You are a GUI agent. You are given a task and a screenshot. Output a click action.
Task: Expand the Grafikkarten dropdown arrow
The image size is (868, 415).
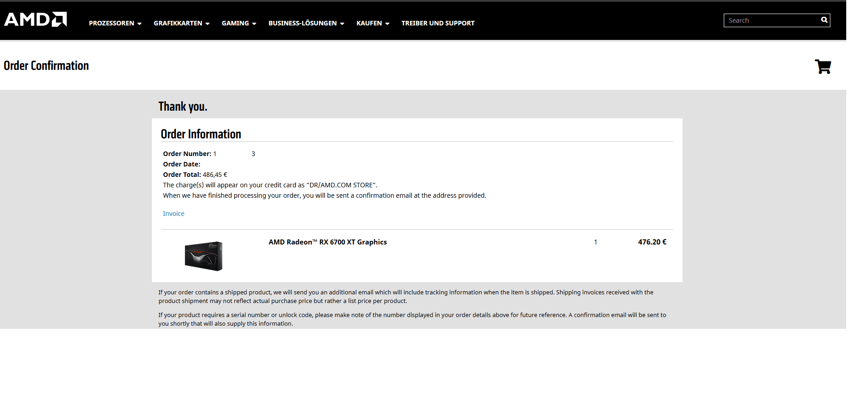(x=207, y=24)
